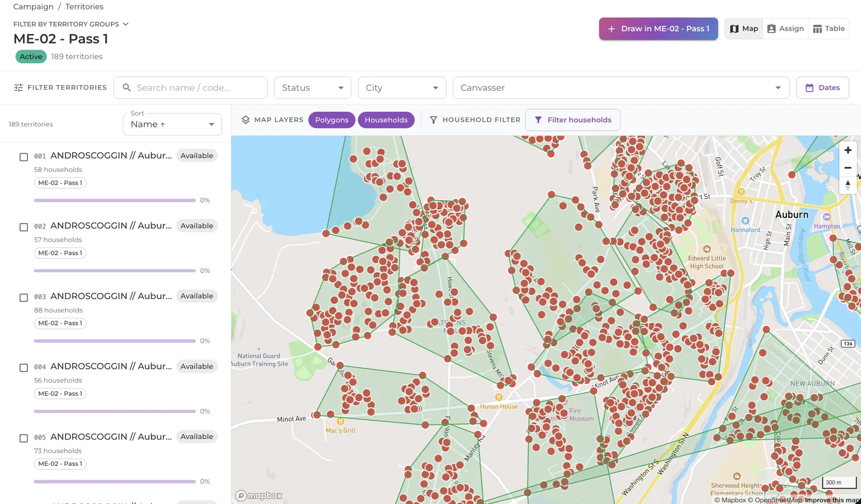Toggle the Households map layer
This screenshot has width=861, height=504.
point(386,120)
